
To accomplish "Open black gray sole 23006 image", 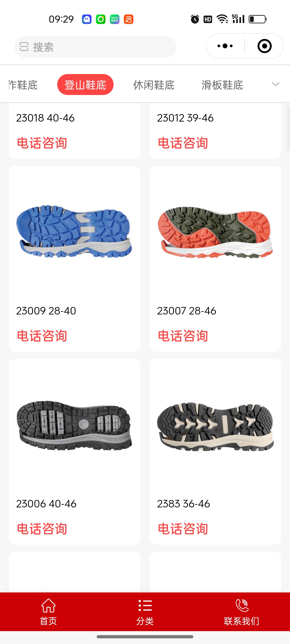I will coord(74,425).
